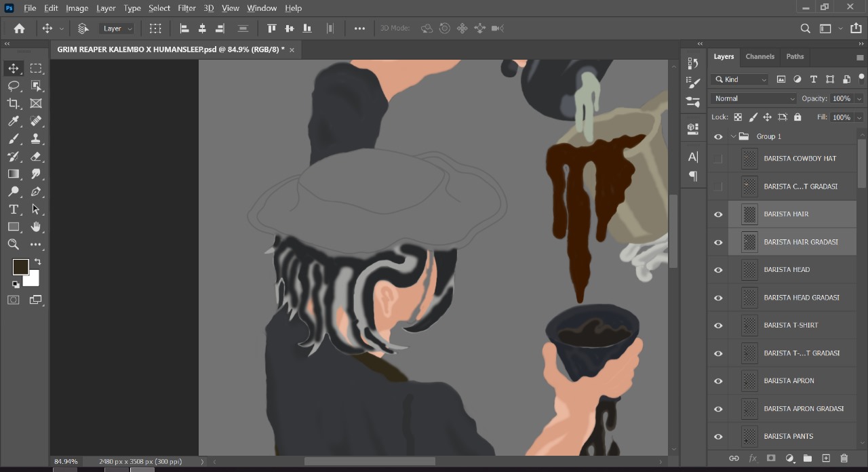868x472 pixels.
Task: Select the Brush tool
Action: (x=14, y=139)
